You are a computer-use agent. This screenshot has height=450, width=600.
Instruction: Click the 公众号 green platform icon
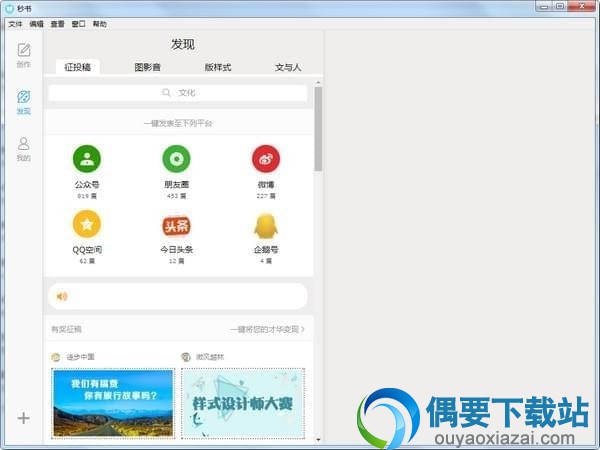coord(87,159)
